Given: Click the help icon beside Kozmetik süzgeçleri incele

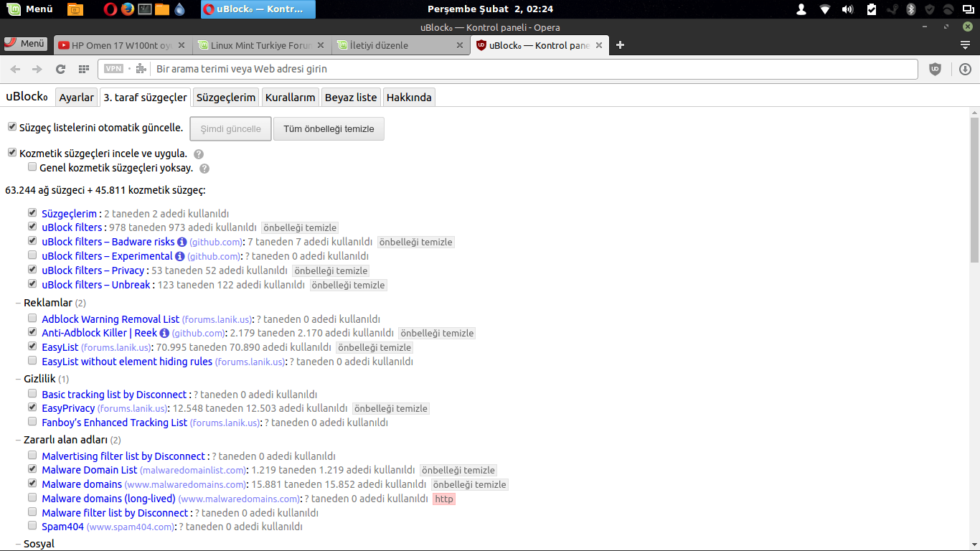Looking at the screenshot, I should (199, 154).
